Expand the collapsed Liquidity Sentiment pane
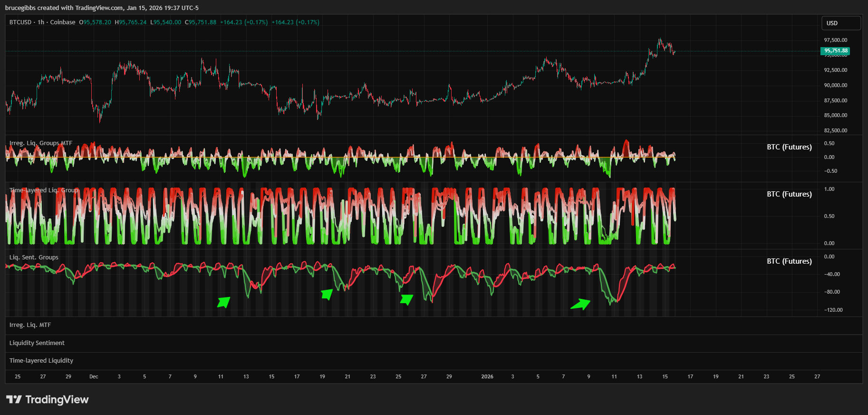Viewport: 868px width, 415px height. (x=37, y=343)
